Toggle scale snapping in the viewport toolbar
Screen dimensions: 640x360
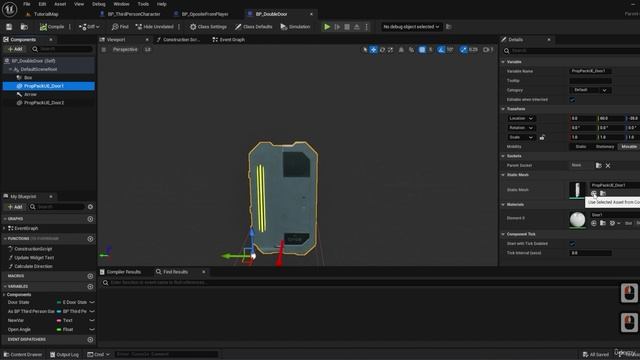click(463, 50)
